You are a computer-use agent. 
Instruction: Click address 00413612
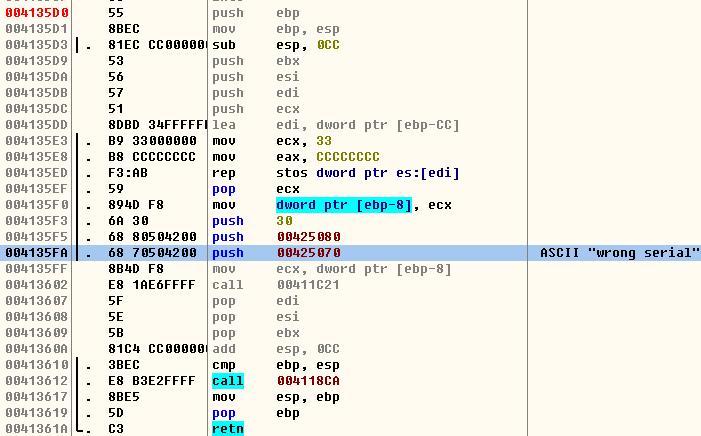click(37, 381)
